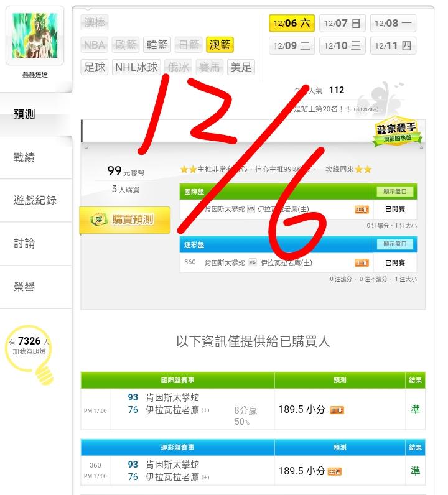Screen dimensions: 448x495
Task: Toggle 顯示盤口 in the 運彩盤 header
Action: click(x=394, y=244)
